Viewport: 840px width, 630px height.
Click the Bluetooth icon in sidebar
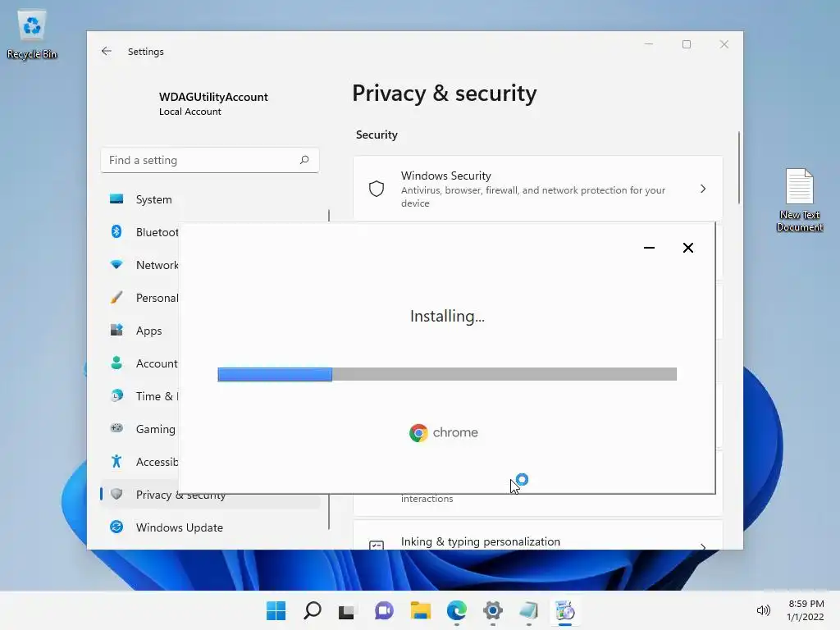point(116,231)
